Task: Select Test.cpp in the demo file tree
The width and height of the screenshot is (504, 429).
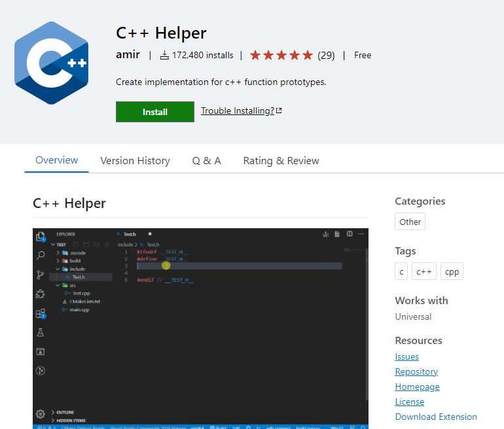Action: click(x=77, y=294)
